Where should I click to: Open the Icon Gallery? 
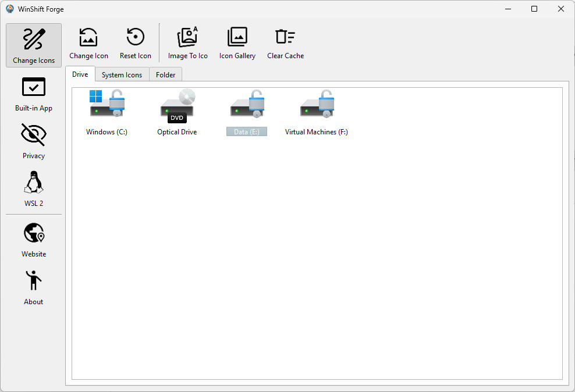[x=237, y=44]
